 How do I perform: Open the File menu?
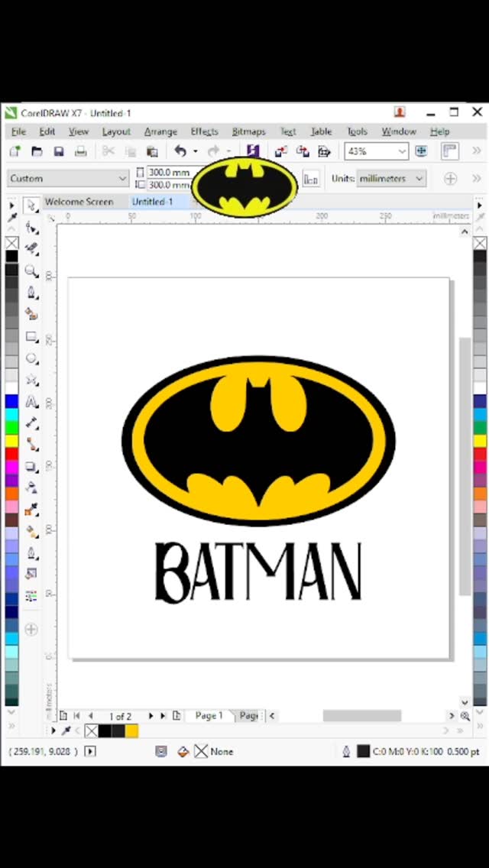click(19, 131)
